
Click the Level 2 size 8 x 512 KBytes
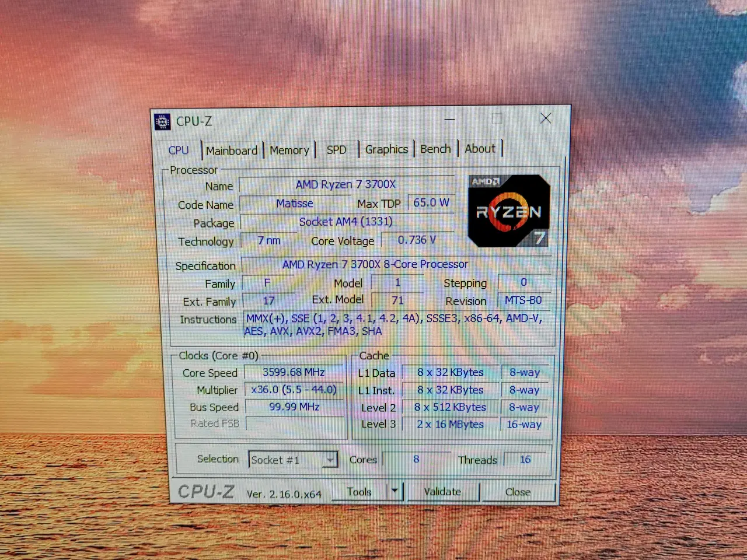(x=450, y=407)
